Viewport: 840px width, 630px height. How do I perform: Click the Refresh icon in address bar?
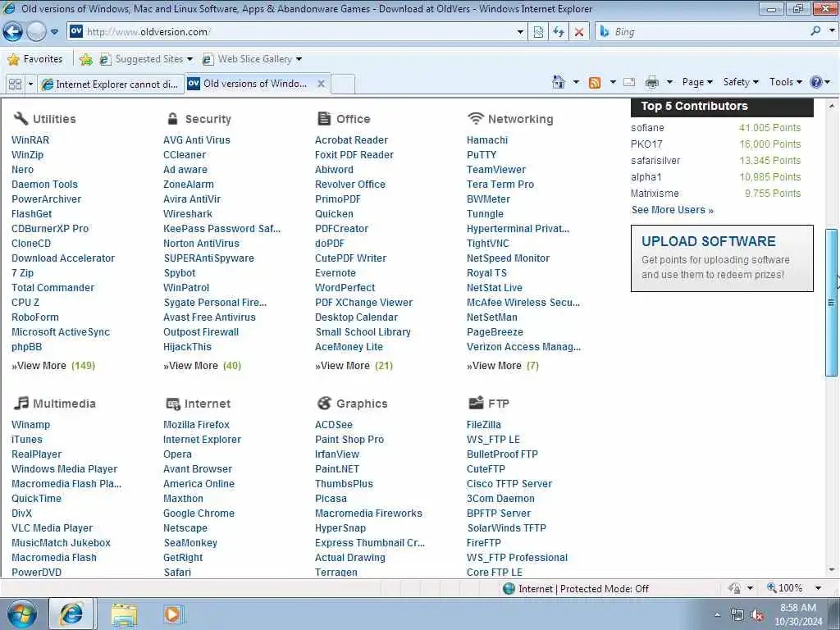point(559,32)
